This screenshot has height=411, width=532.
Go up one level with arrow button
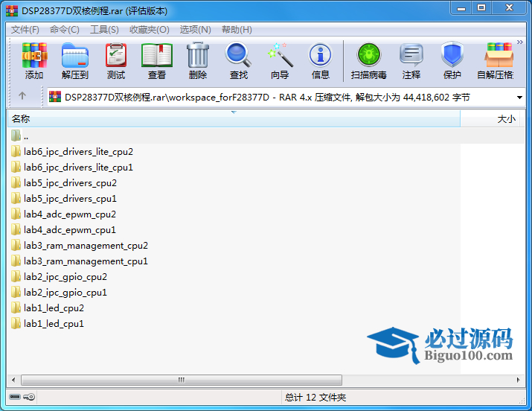[x=22, y=97]
